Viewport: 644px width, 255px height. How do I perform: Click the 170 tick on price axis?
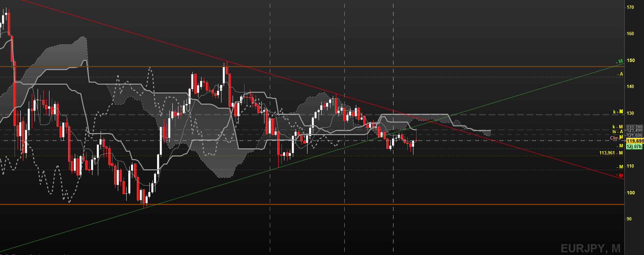point(630,7)
